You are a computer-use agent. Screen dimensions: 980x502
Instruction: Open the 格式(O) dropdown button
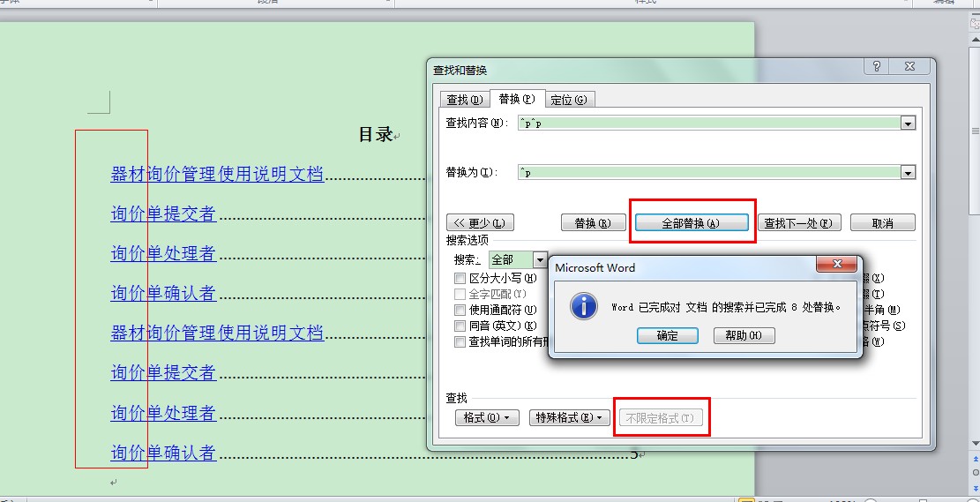(x=488, y=417)
